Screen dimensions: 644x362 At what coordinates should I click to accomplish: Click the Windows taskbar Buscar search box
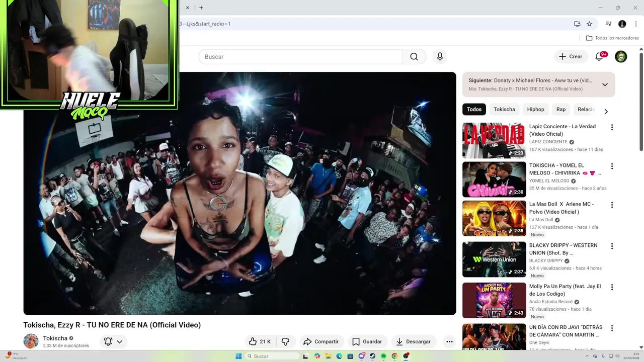273,356
